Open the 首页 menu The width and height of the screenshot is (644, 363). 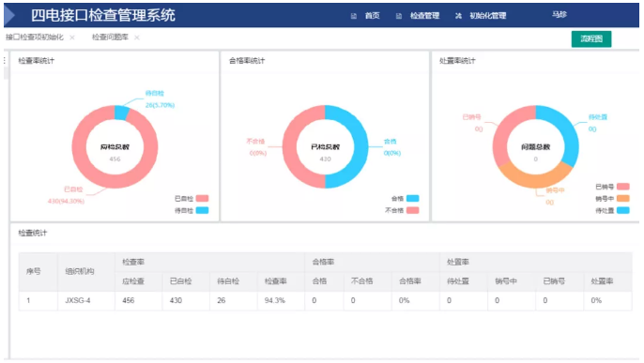(x=372, y=16)
